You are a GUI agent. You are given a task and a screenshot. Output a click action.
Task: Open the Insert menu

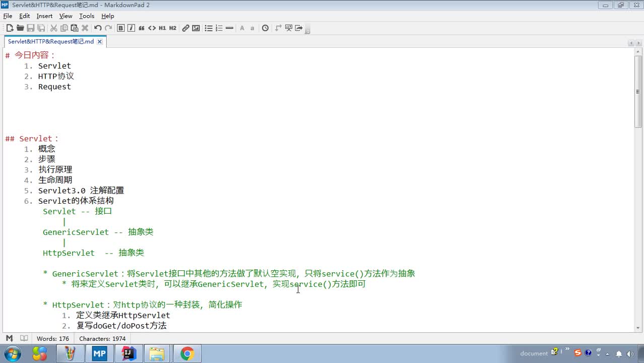[x=44, y=16]
